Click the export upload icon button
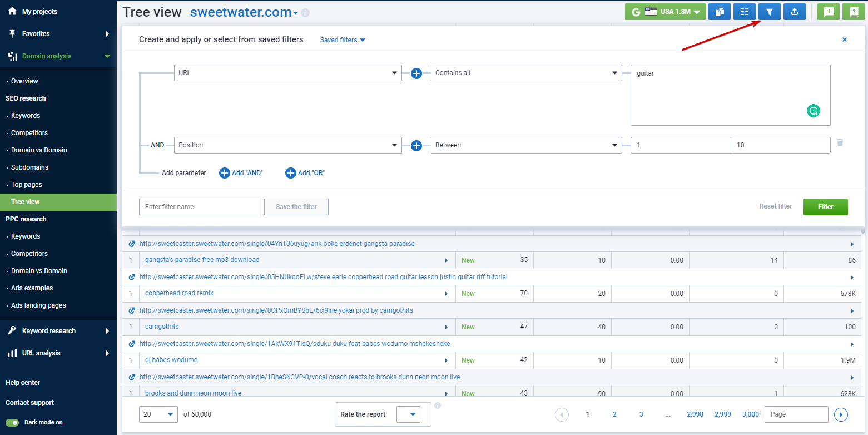 [x=795, y=12]
